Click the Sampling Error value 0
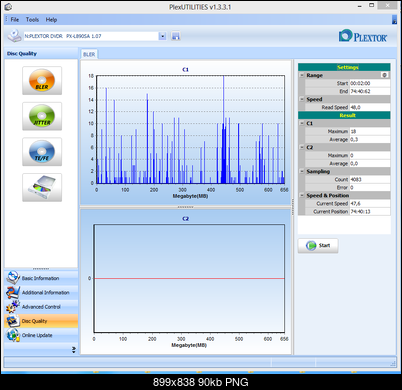 (x=369, y=187)
